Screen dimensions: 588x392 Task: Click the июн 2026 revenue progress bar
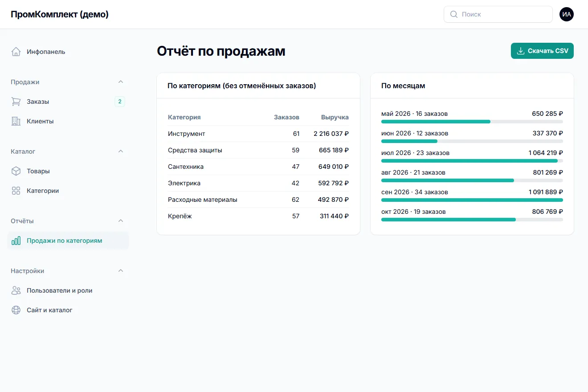[x=472, y=141]
